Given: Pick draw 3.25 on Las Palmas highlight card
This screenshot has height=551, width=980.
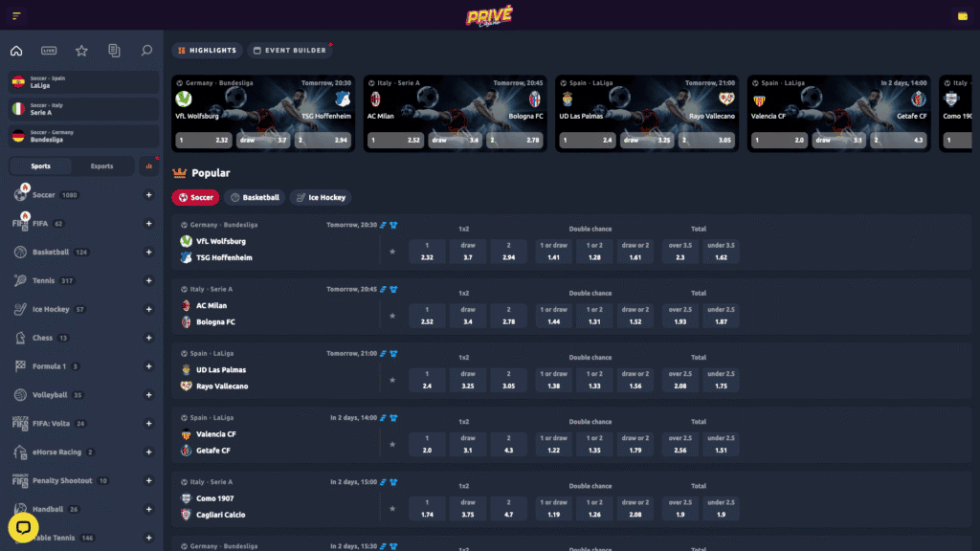Looking at the screenshot, I should tap(647, 141).
